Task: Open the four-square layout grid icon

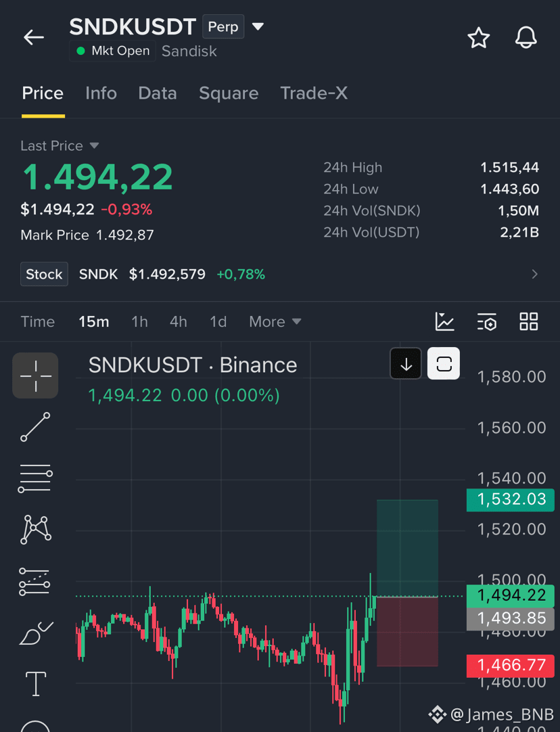Action: click(x=529, y=321)
